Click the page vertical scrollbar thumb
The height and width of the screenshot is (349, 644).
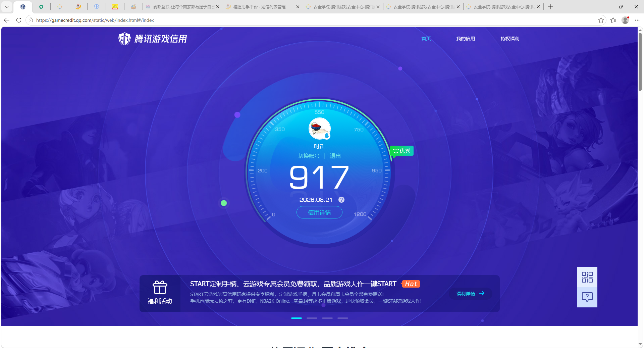pyautogui.click(x=640, y=61)
